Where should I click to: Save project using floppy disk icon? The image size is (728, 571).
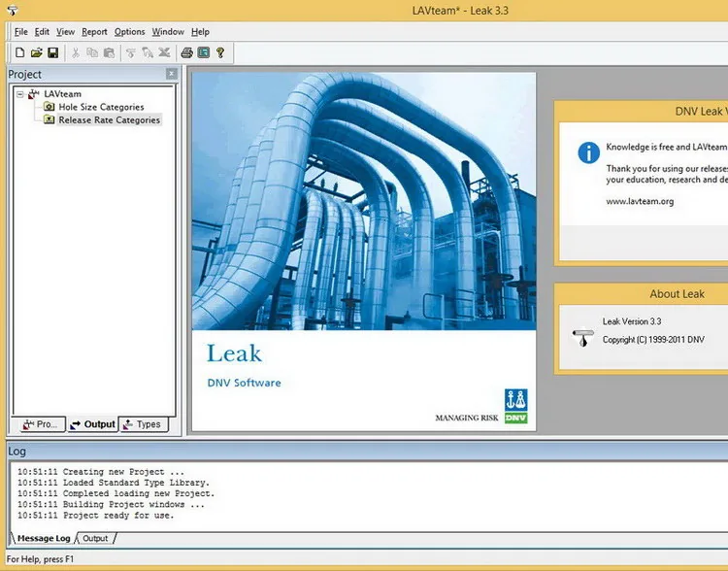point(53,52)
